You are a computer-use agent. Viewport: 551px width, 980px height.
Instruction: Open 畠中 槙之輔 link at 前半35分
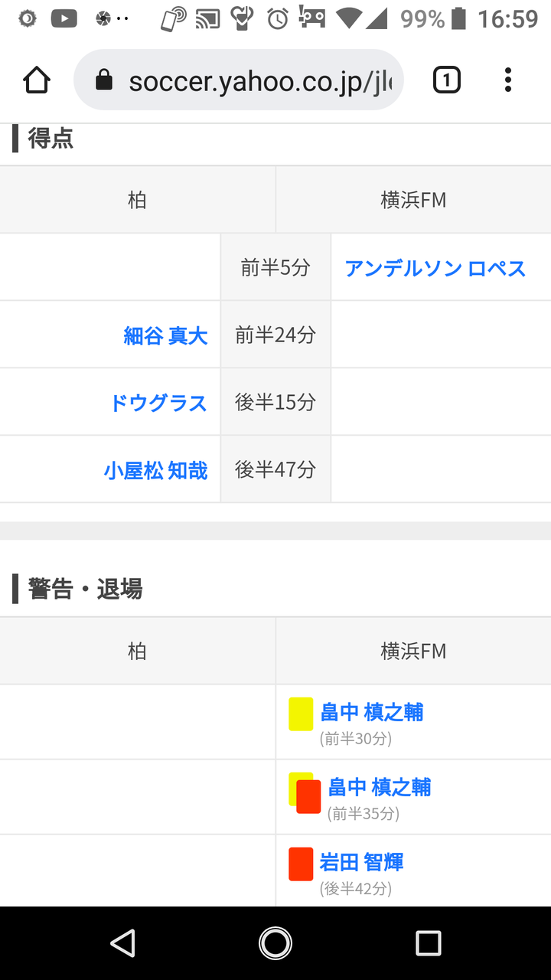coord(380,787)
